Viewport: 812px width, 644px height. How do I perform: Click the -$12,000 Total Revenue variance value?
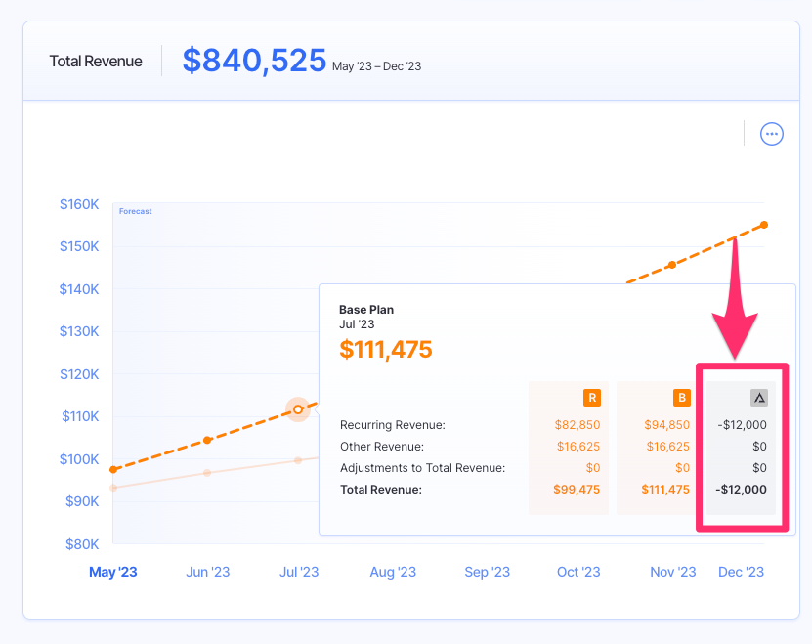pos(740,490)
